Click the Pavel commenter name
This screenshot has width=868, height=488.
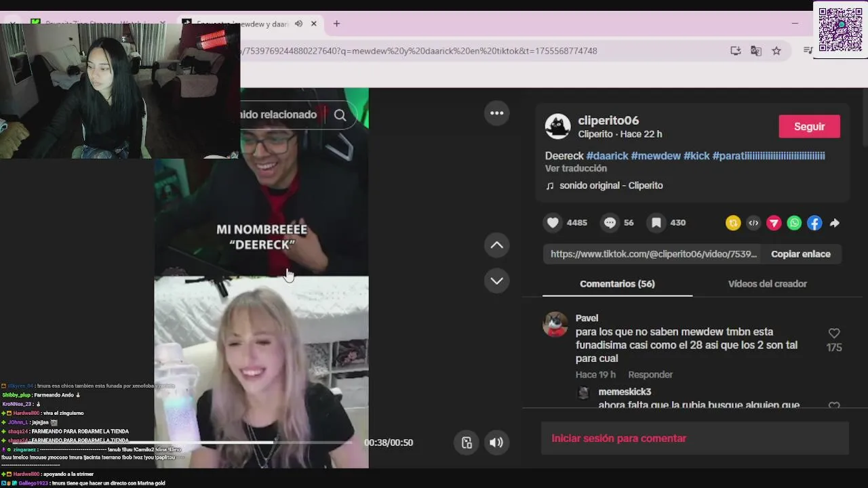587,318
